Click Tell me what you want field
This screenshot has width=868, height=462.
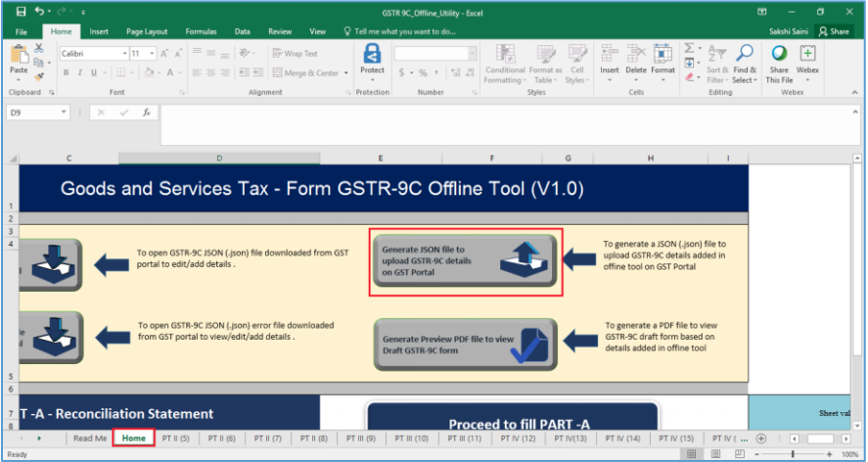(x=399, y=31)
